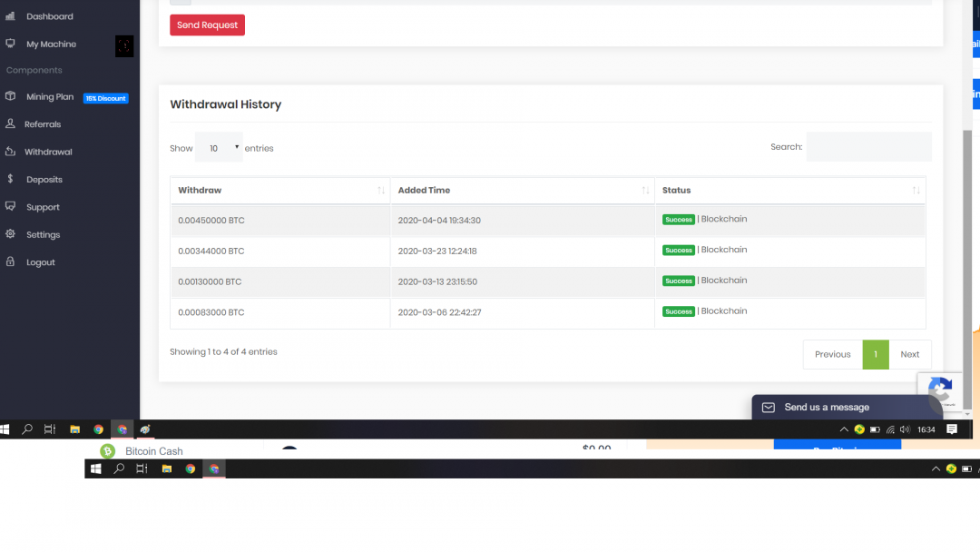Open the Show entries count dropdown
This screenshot has width=980, height=552.
[219, 148]
